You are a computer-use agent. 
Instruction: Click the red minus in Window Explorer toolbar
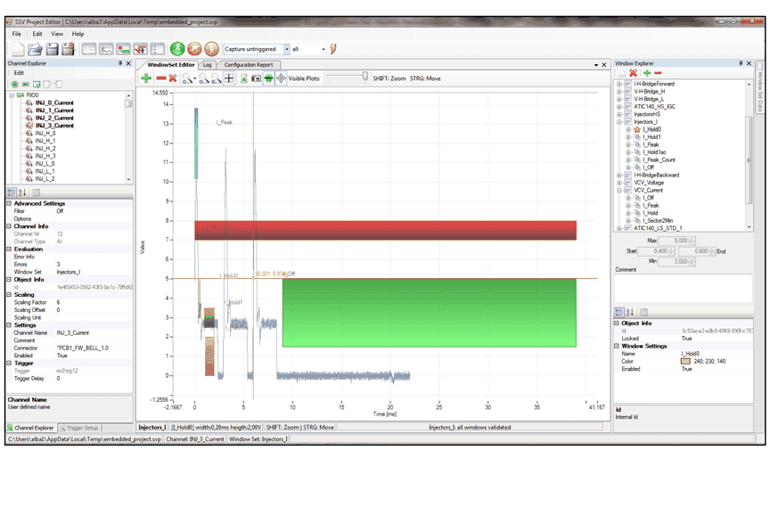tap(658, 73)
